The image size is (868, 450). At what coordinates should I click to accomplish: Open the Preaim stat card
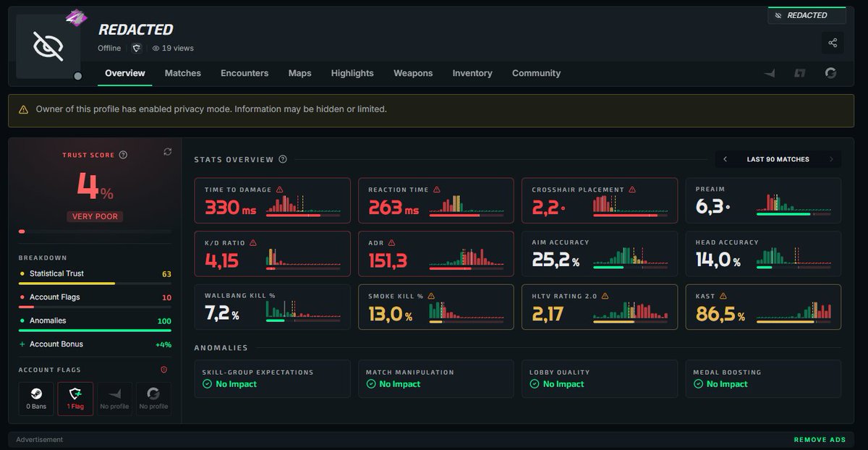coord(763,200)
